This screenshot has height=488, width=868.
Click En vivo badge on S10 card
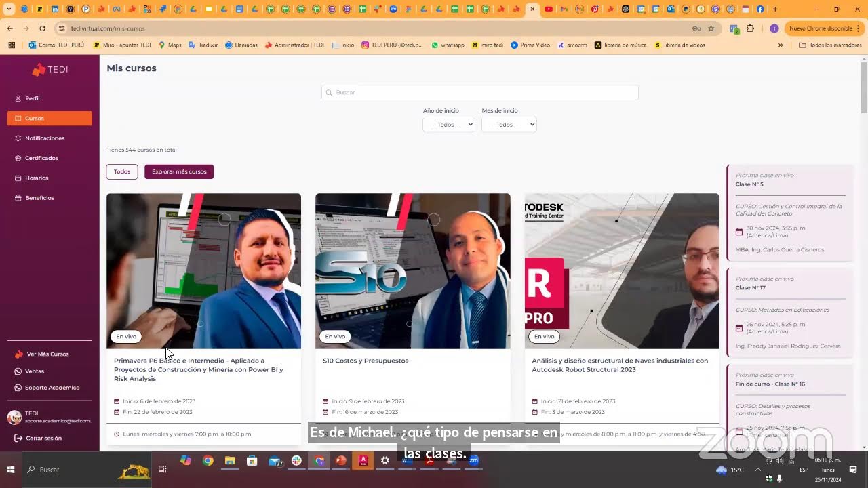(335, 336)
